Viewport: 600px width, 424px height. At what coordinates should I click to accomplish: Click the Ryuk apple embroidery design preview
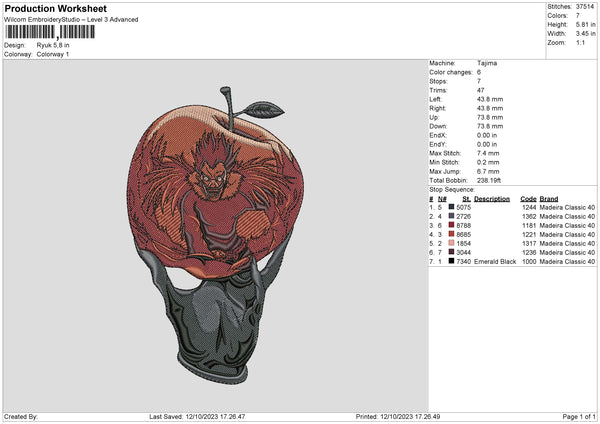(x=215, y=235)
